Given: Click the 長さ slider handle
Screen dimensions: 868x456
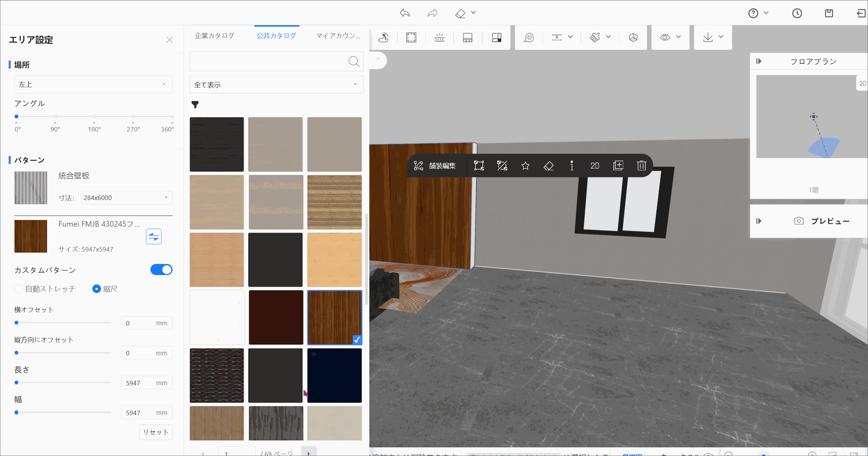Looking at the screenshot, I should pos(16,383).
